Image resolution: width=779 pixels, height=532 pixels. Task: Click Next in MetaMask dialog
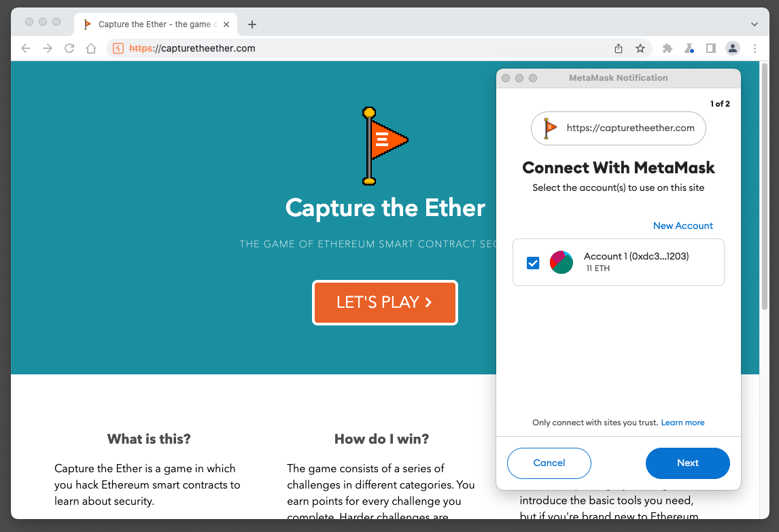688,463
